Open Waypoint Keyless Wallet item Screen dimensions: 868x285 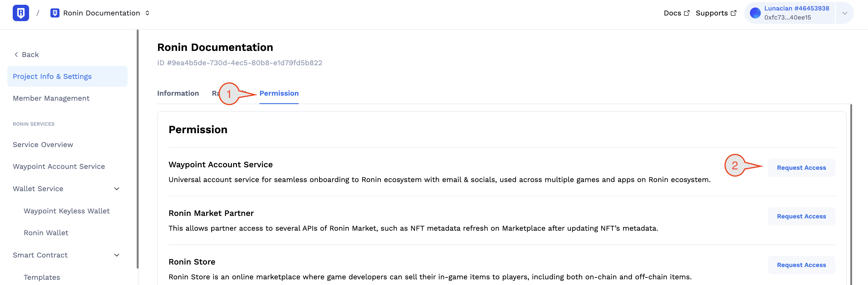coord(67,211)
